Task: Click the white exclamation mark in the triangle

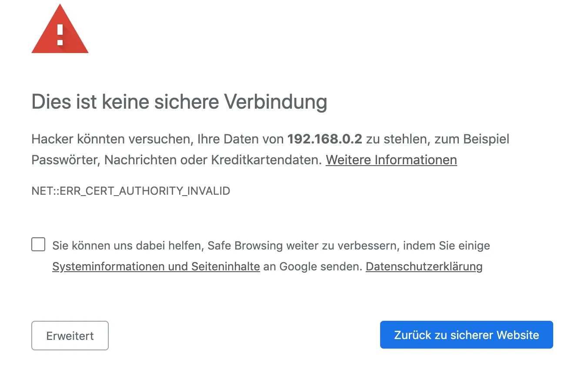Action: tap(60, 35)
